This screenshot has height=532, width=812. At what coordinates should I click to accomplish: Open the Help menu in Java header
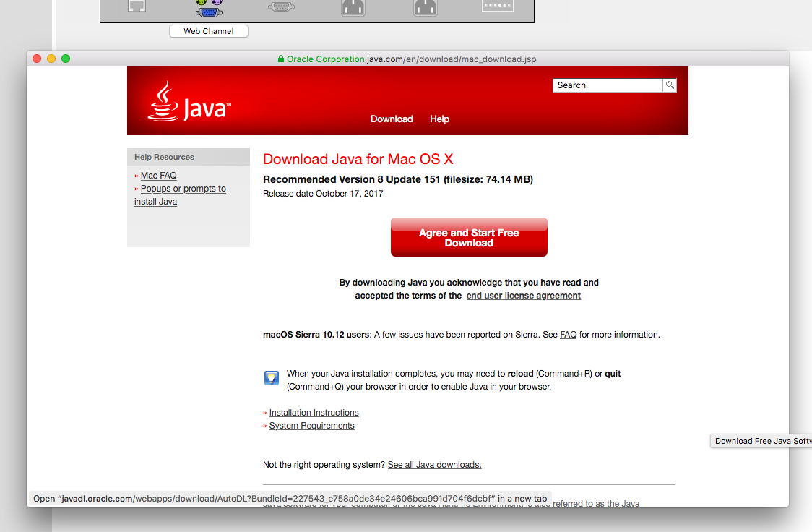pyautogui.click(x=439, y=119)
